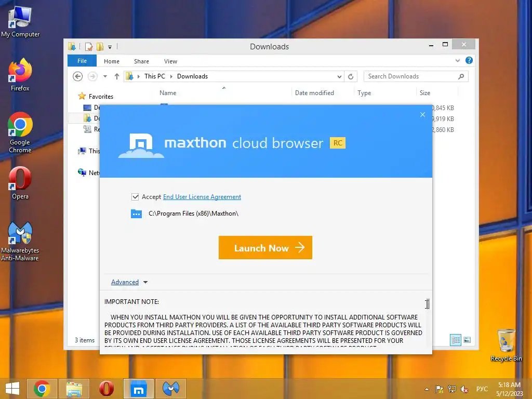Close the Maxthon installer dialog
The image size is (532, 399).
(422, 115)
